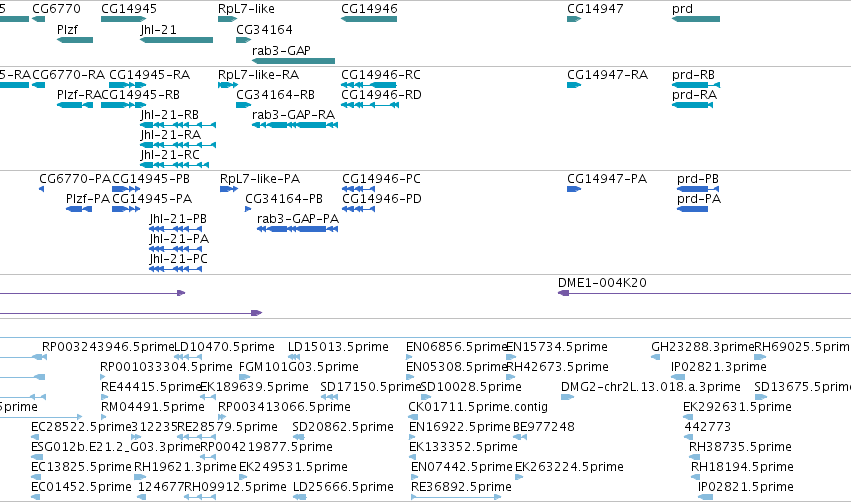
Task: Open the EC01452.5prime EST
Action: click(x=81, y=487)
